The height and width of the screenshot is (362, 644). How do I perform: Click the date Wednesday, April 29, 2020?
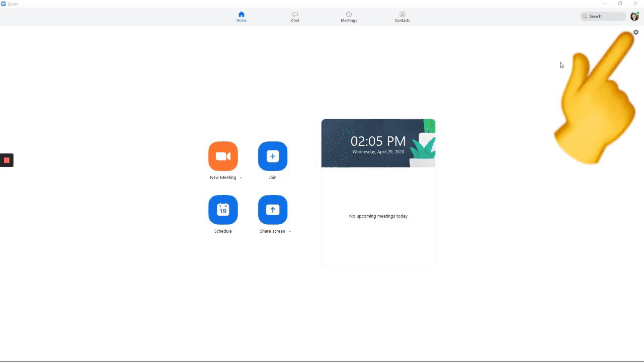tap(378, 152)
